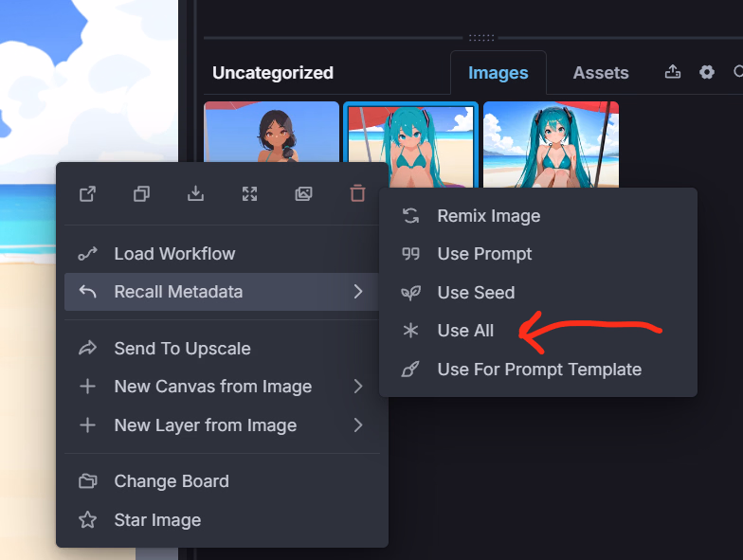The height and width of the screenshot is (560, 743).
Task: Click the Uncategorized board title
Action: tap(273, 72)
